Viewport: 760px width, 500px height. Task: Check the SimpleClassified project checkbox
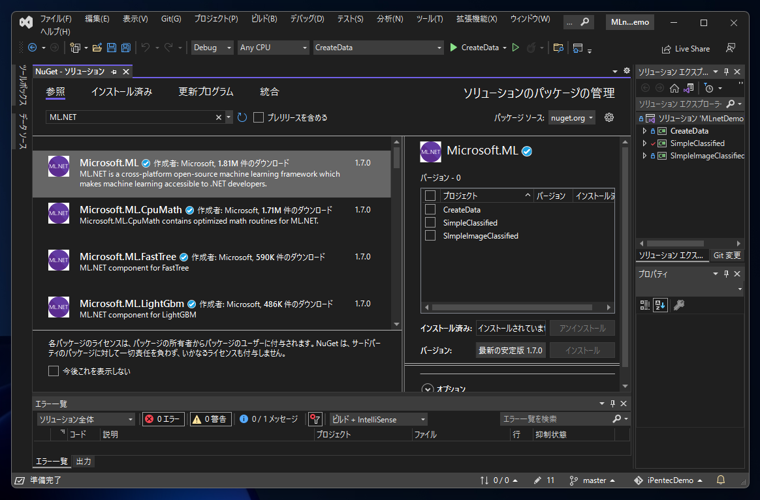[x=430, y=222]
